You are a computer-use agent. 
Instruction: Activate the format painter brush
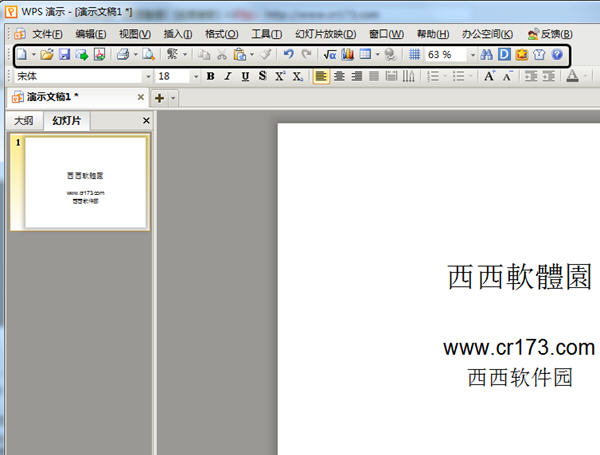(x=266, y=55)
